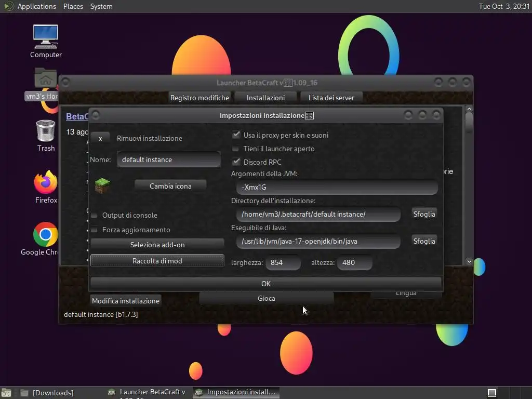Image resolution: width=532 pixels, height=399 pixels.
Task: Click the clock date in top panel
Action: click(x=504, y=6)
